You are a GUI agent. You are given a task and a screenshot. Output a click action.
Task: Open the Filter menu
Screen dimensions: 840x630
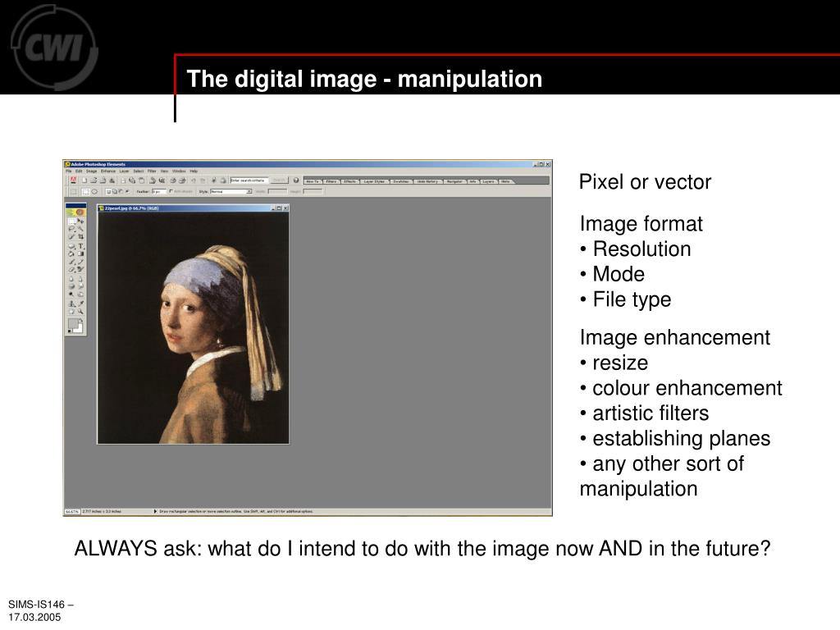(152, 171)
